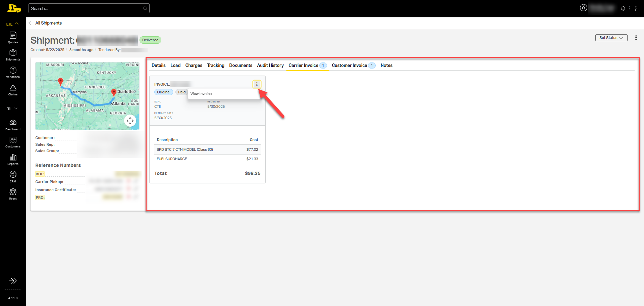Click the invoice total $98.35
The image size is (644, 306).
coord(253,173)
